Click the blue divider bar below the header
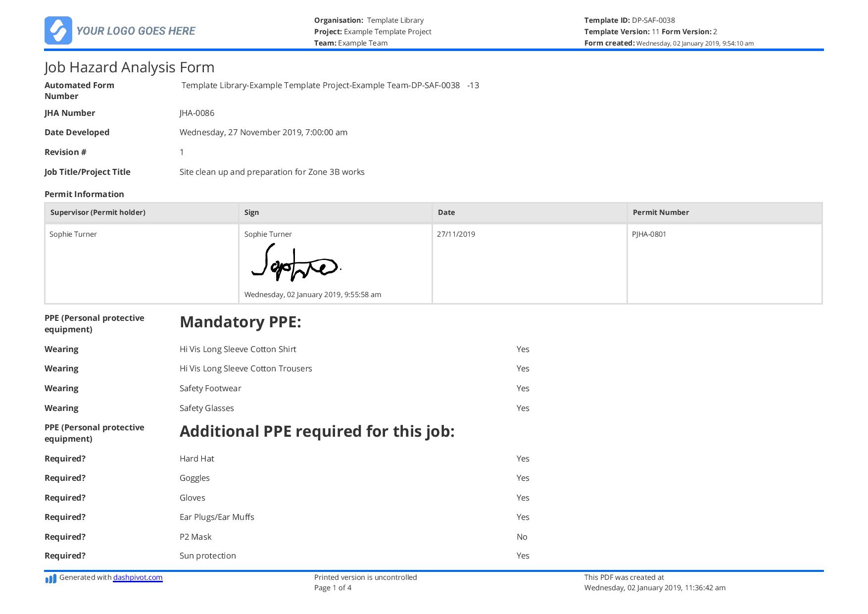868x614 pixels. [434, 49]
